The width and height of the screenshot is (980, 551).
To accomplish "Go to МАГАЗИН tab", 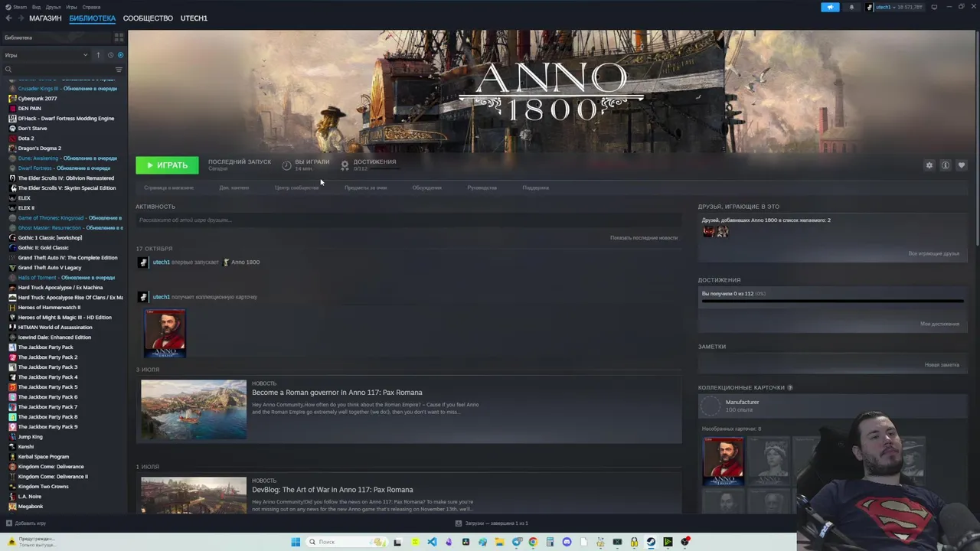I will click(45, 18).
